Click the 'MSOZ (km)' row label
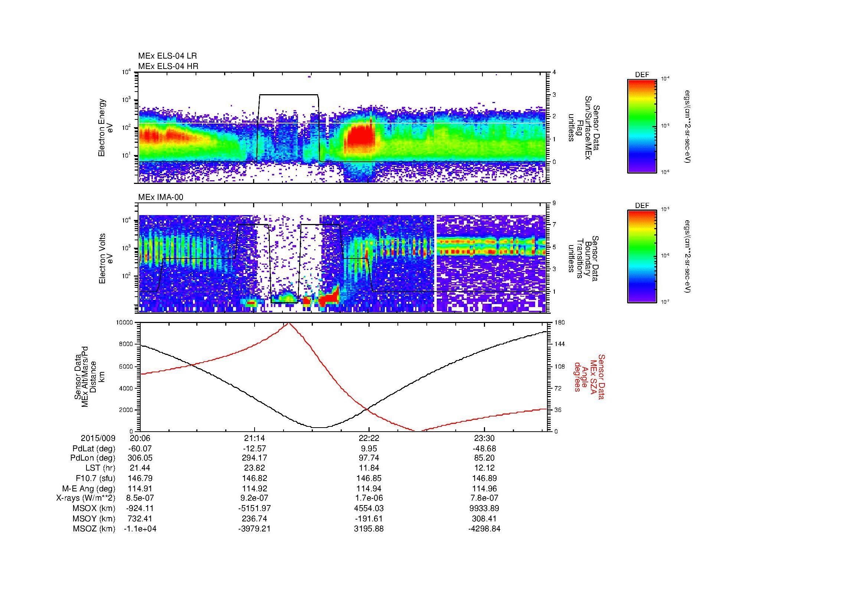This screenshot has height=613, width=868. 94,529
